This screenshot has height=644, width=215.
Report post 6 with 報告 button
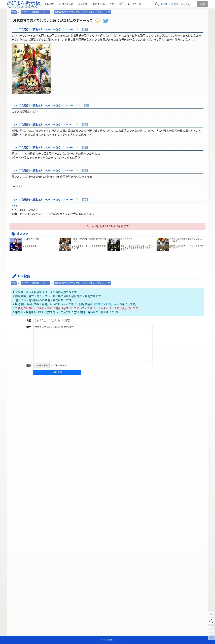coord(85,200)
